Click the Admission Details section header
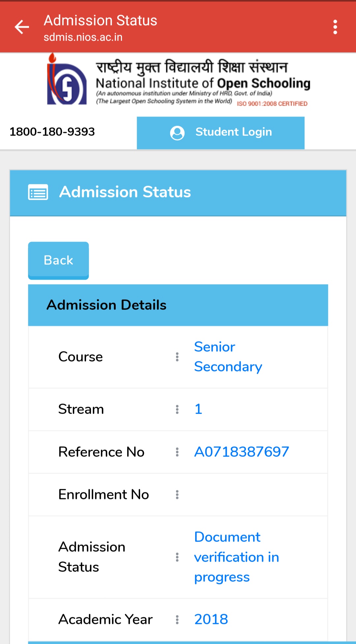The width and height of the screenshot is (356, 644). coord(178,305)
